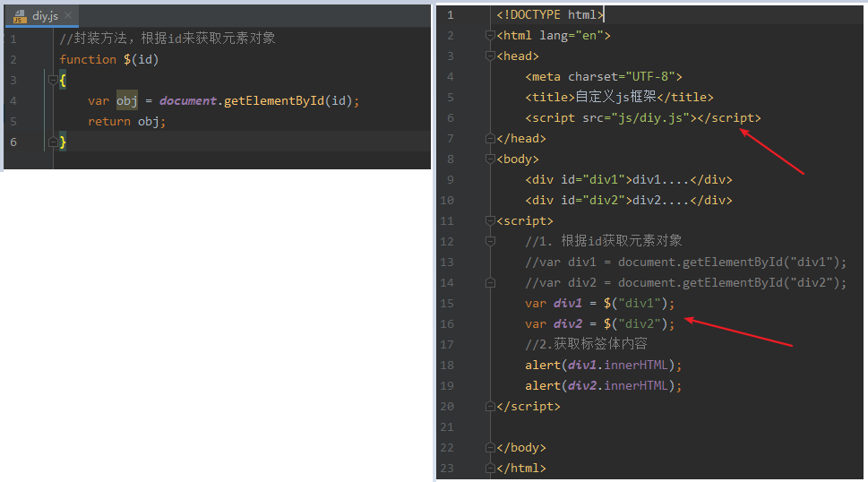Fold the closing html tag on line 23
This screenshot has width=868, height=482.
point(490,469)
